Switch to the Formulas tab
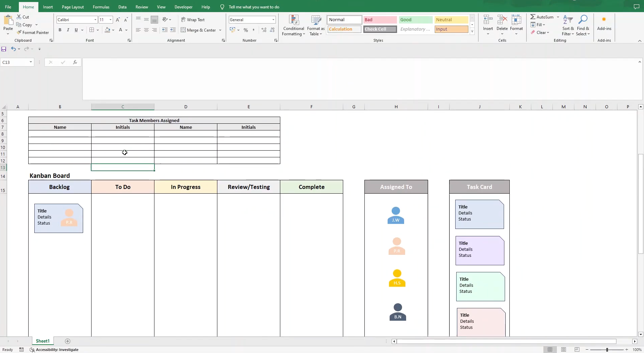Screen dimensions: 644x353 pos(101,7)
